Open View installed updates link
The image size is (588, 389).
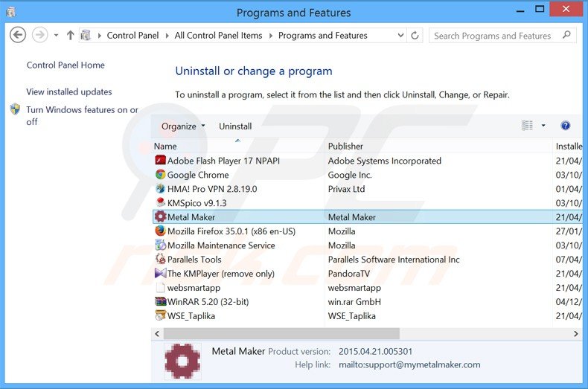coord(69,91)
